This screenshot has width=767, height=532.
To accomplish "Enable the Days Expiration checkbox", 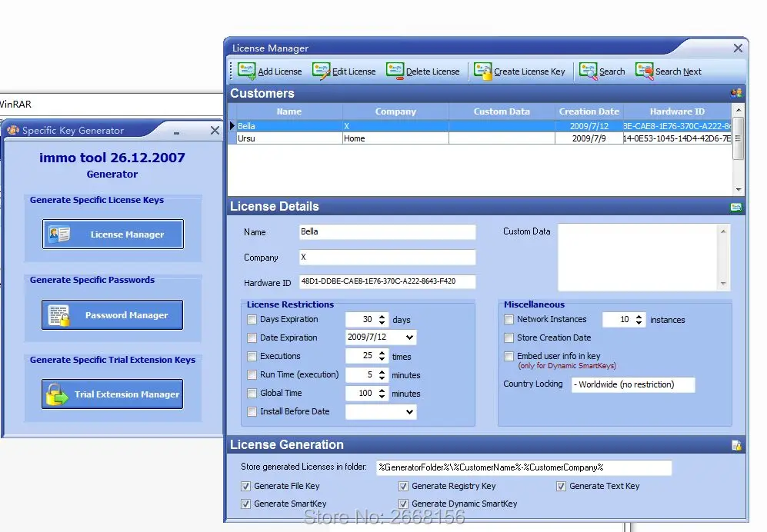I will (252, 319).
